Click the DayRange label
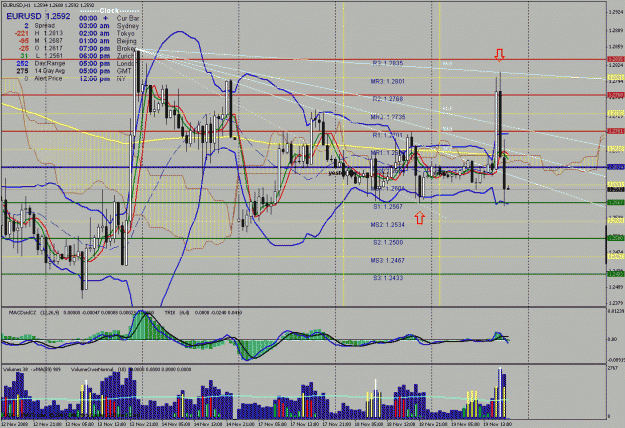 [x=50, y=63]
